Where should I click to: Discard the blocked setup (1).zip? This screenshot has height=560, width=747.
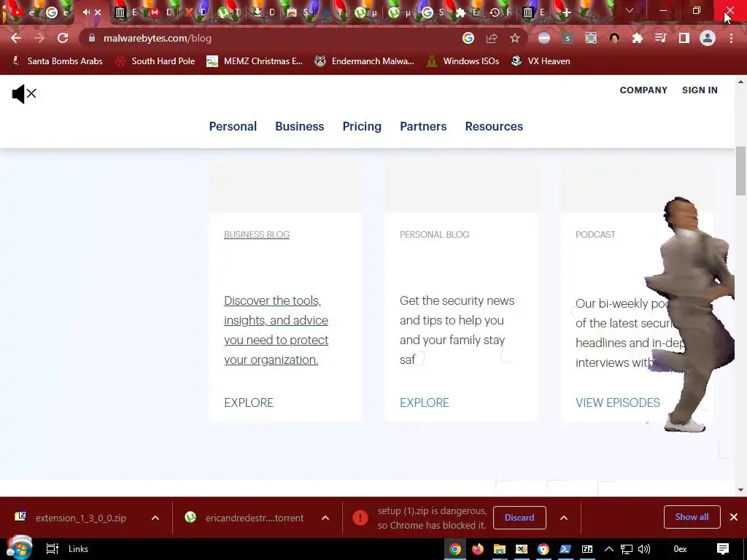point(519,518)
